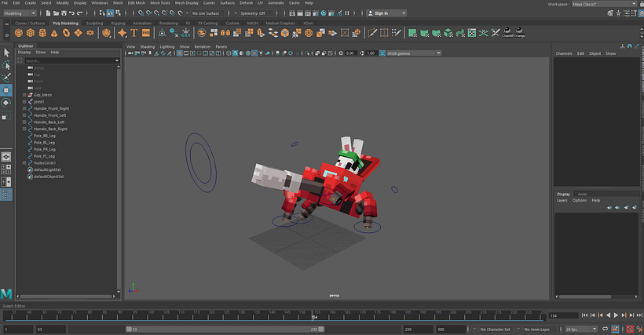Switch to the Sculpting shelf tab
This screenshot has height=335, width=644.
[x=94, y=24]
